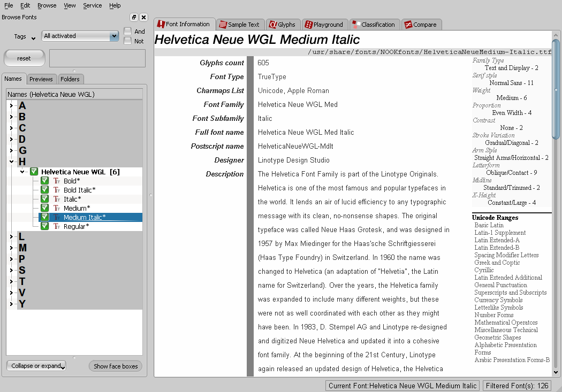562x392 pixels.
Task: Select the Names tab
Action: [13, 79]
